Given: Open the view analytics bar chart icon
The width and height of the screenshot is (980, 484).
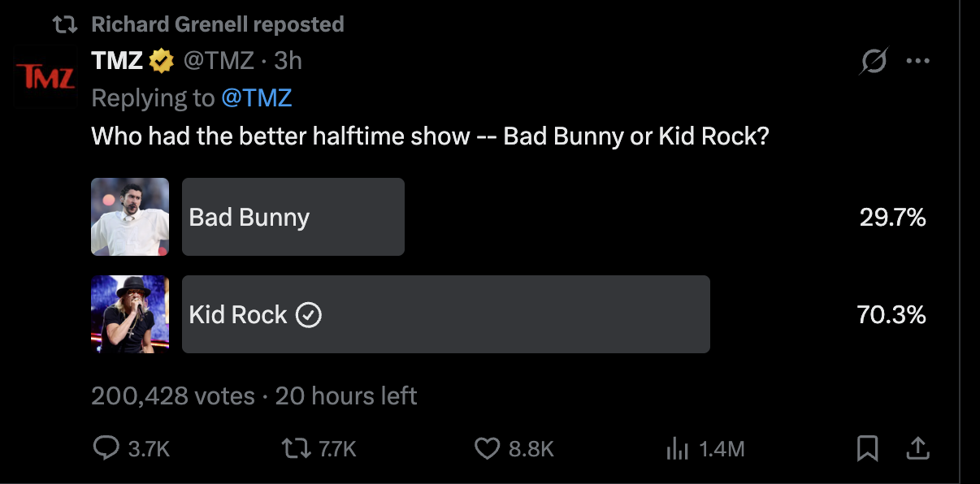Looking at the screenshot, I should pos(677,448).
